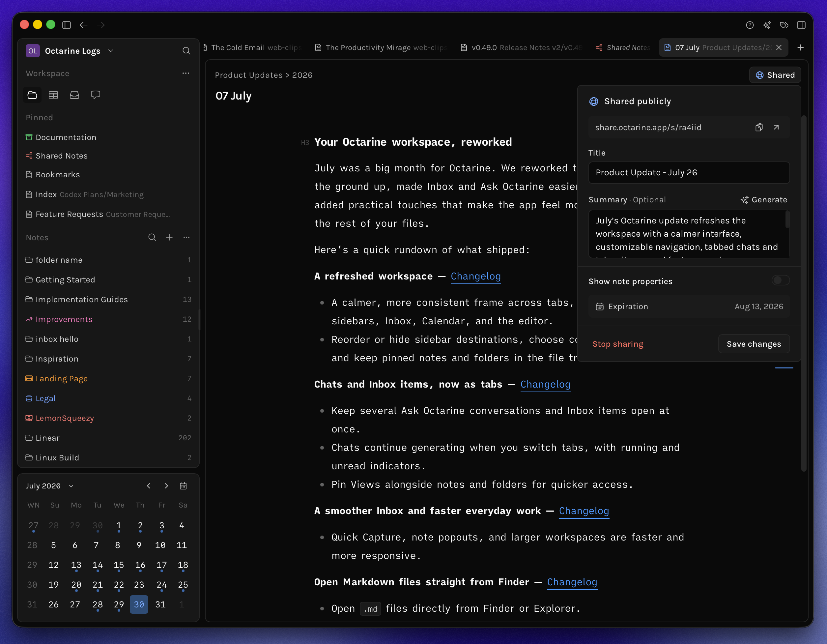This screenshot has width=827, height=644.
Task: Search notes with the Notes magnifier
Action: 152,238
